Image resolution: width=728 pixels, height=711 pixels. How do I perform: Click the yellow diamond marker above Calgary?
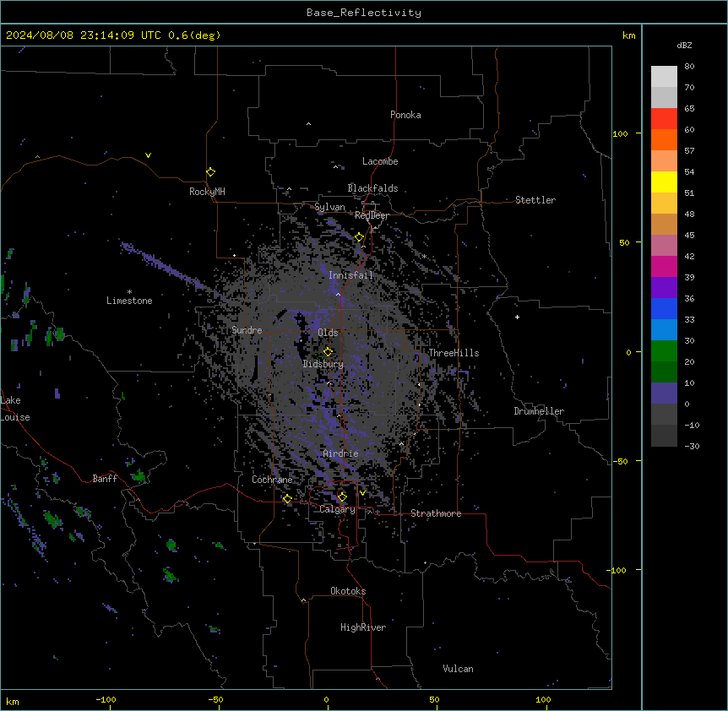point(342,497)
